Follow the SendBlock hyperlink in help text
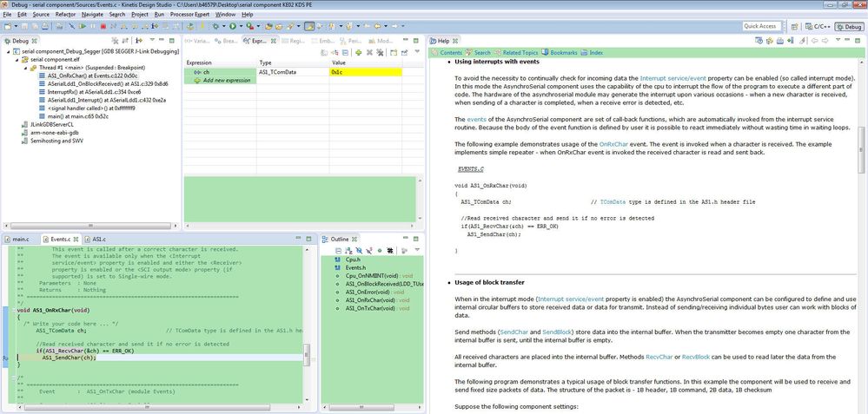Image resolution: width=868 pixels, height=414 pixels. pos(558,332)
